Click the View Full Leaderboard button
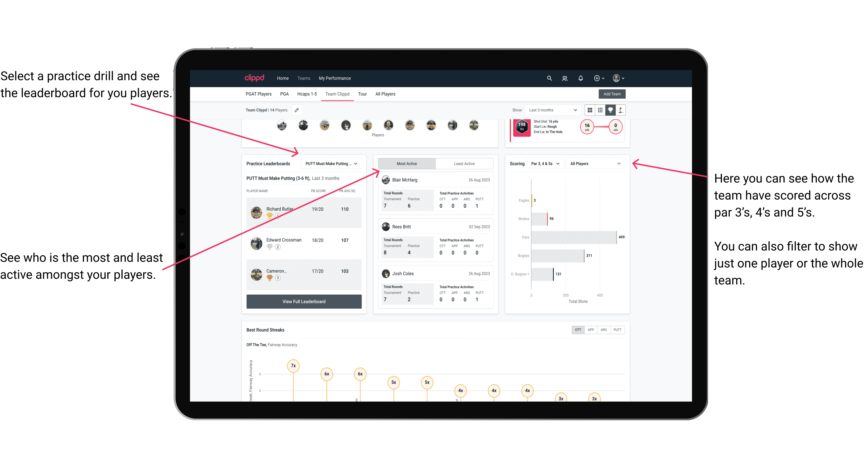868x467 pixels. click(304, 301)
